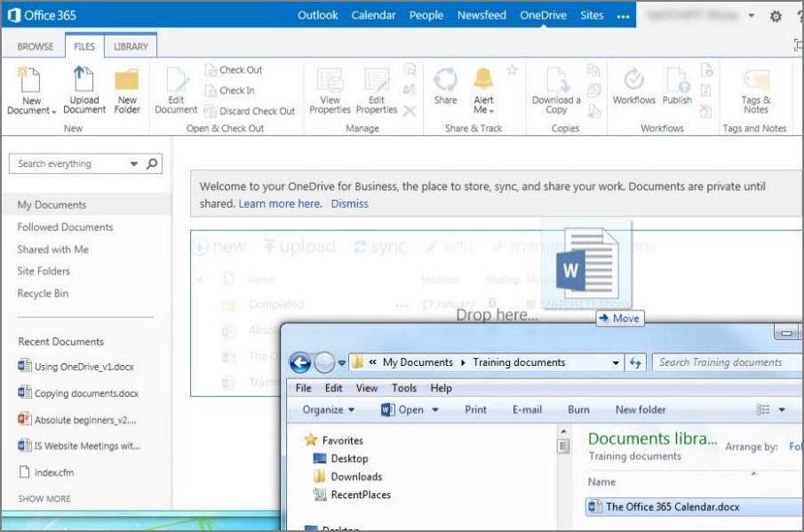804x532 pixels.
Task: Open Copying documents.docx recent document
Action: click(78, 393)
